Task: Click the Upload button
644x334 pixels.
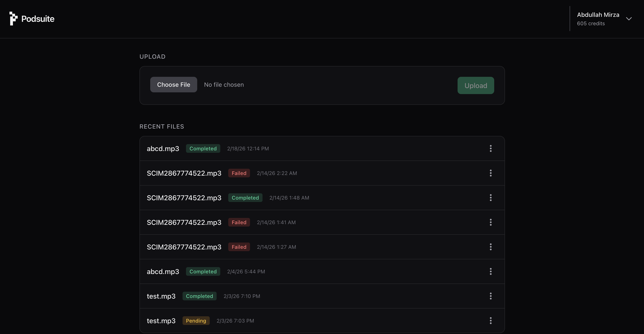Action: tap(475, 85)
